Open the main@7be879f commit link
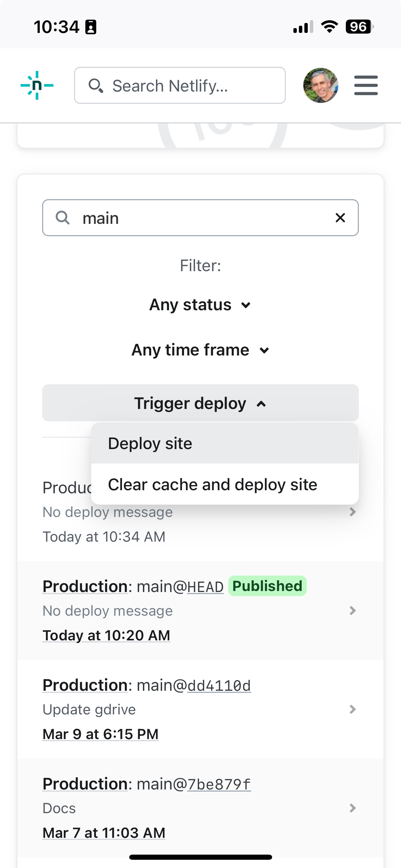Image resolution: width=401 pixels, height=868 pixels. (x=219, y=784)
